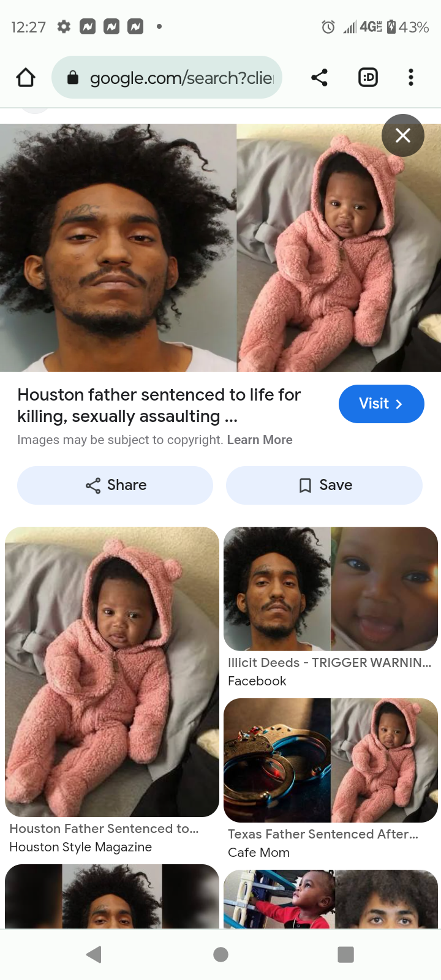Tap the settings gear in status bar

tap(64, 26)
